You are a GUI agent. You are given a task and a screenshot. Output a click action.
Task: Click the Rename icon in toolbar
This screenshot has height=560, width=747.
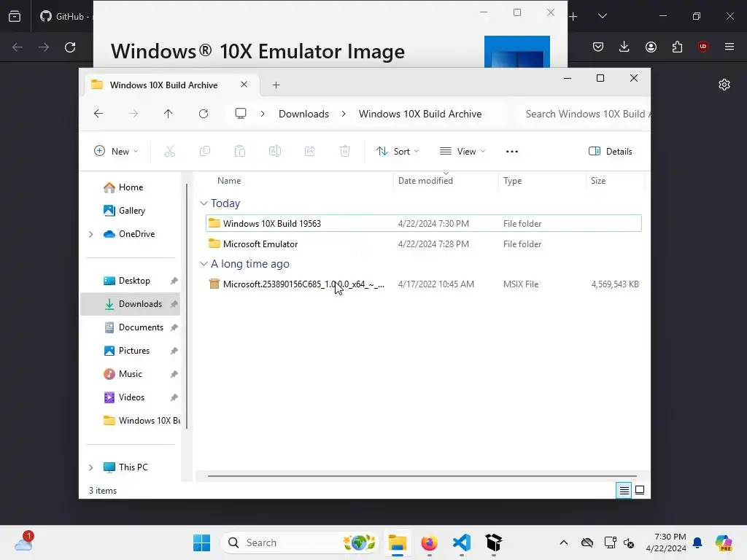point(275,152)
